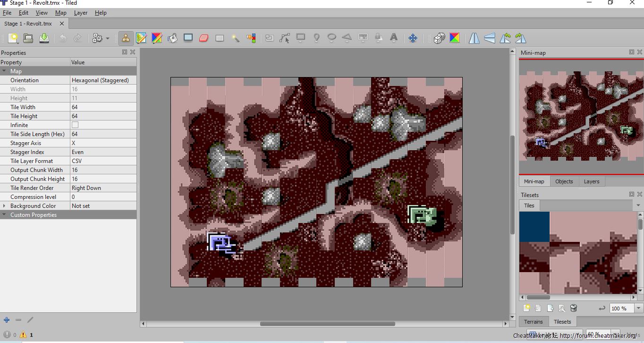Collapse the Map property group
The height and width of the screenshot is (343, 644).
coord(4,71)
